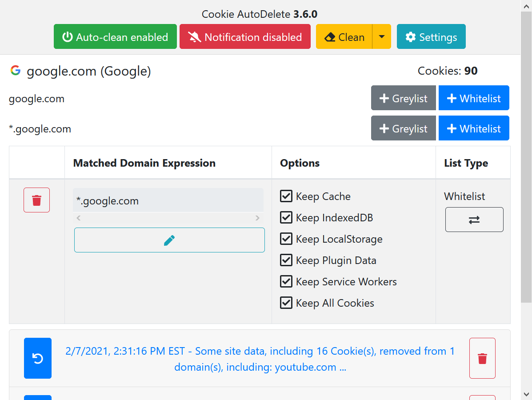Screen dimensions: 532x400
Task: Click the gear icon next to Settings
Action: pos(410,37)
